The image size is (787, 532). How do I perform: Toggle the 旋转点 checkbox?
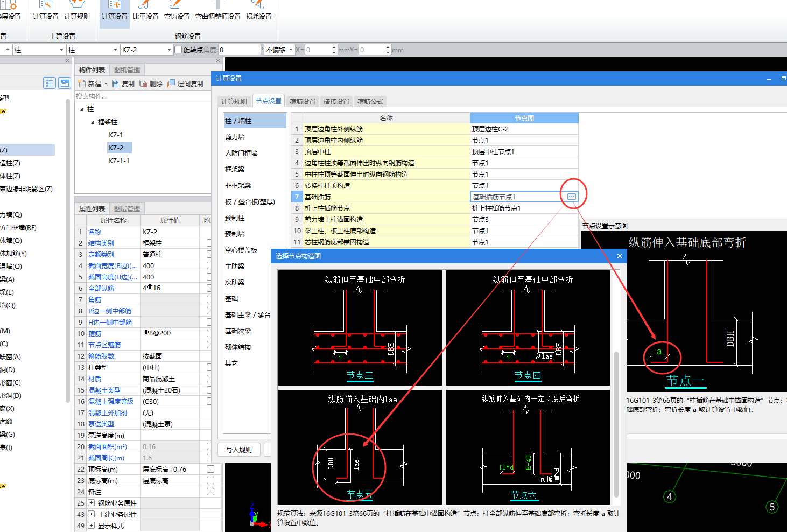178,50
